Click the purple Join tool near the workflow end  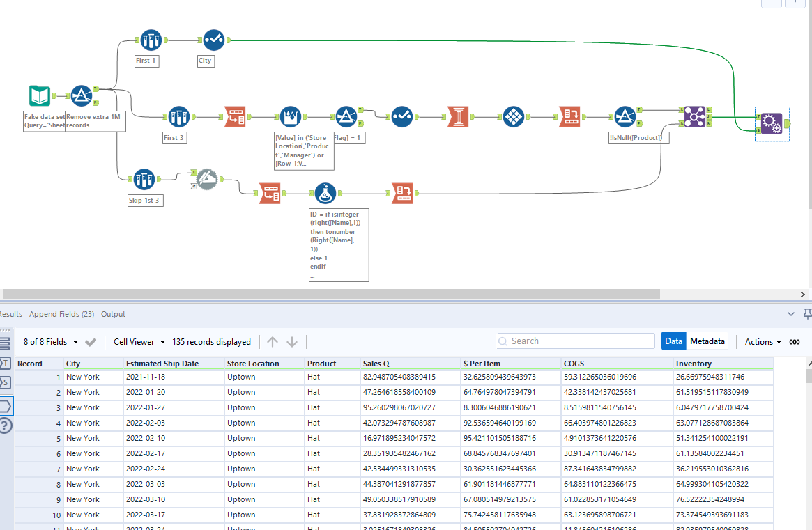click(x=695, y=117)
